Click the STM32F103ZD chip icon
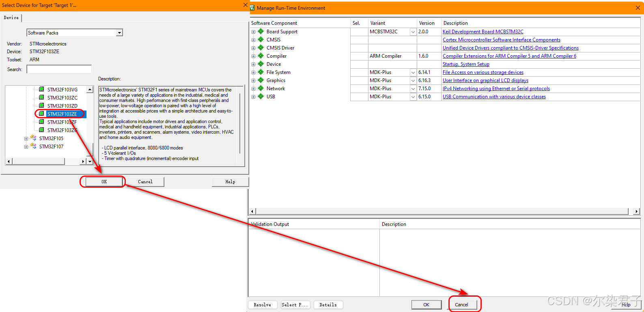 click(x=41, y=106)
